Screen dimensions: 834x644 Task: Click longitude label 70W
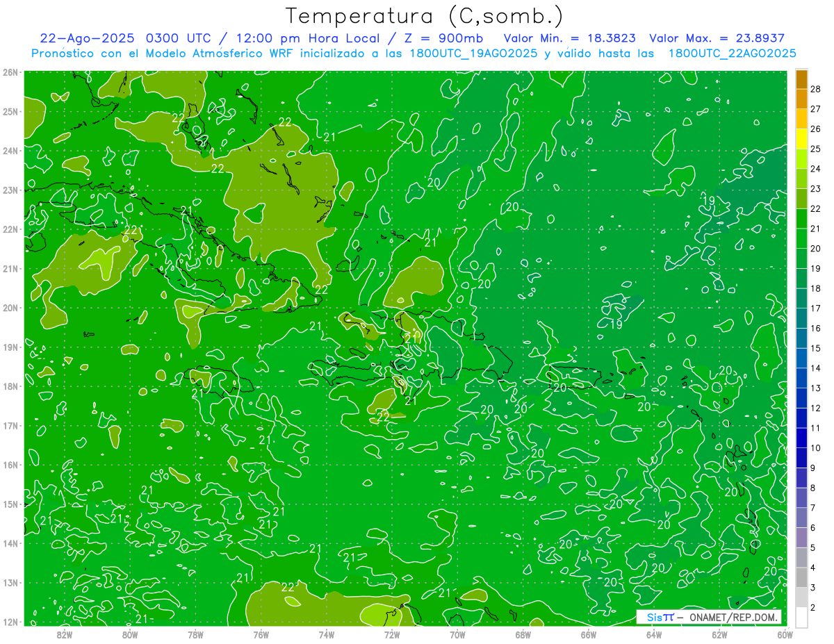[457, 634]
